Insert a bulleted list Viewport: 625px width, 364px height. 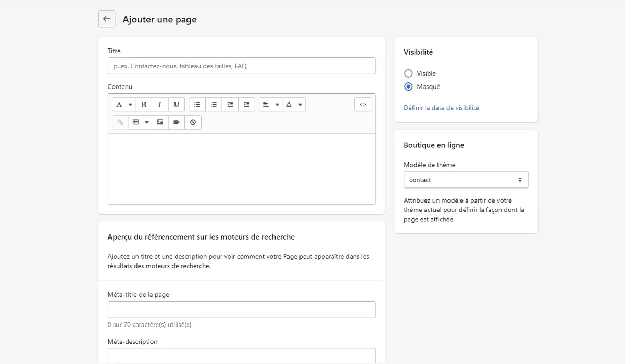coord(197,104)
